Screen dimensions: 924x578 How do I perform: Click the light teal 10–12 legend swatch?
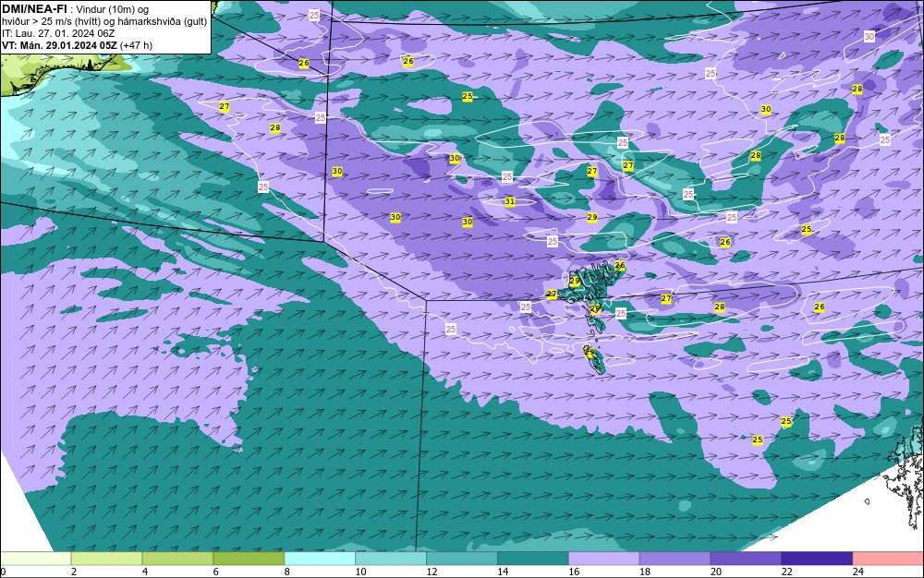point(391,559)
